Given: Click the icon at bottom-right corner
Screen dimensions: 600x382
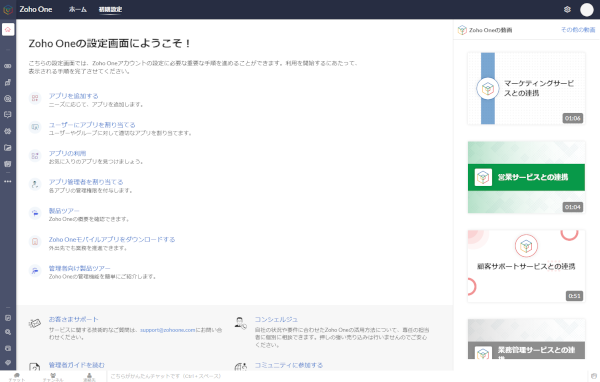Looking at the screenshot, I should [x=594, y=376].
